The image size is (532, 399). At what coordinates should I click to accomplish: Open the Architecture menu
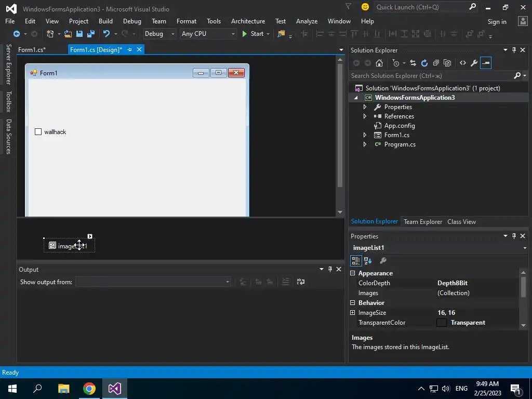pyautogui.click(x=248, y=21)
